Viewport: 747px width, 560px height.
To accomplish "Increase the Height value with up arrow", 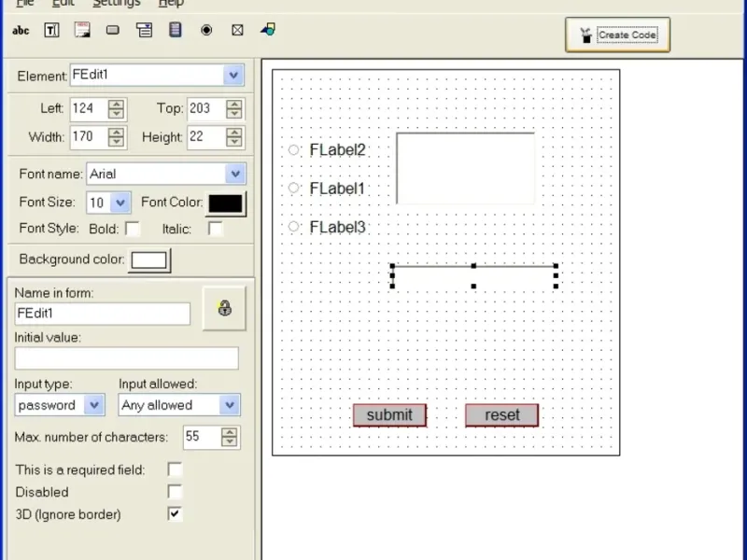I will coord(234,133).
